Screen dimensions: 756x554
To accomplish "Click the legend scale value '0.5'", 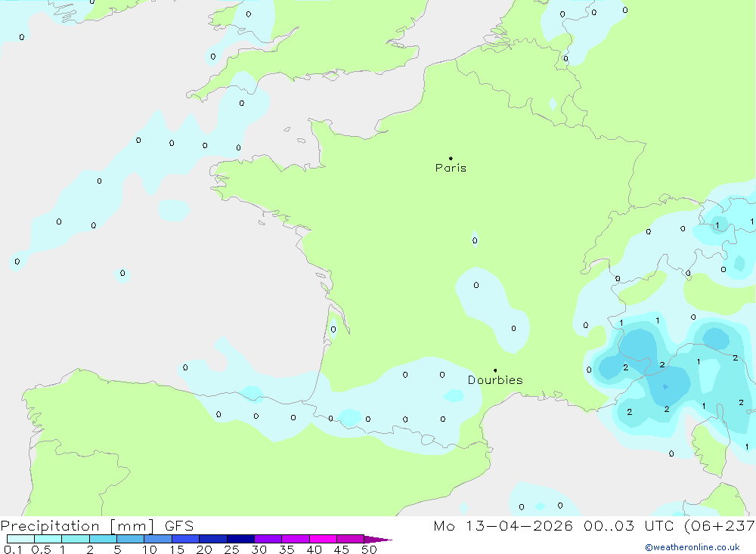I will (41, 549).
